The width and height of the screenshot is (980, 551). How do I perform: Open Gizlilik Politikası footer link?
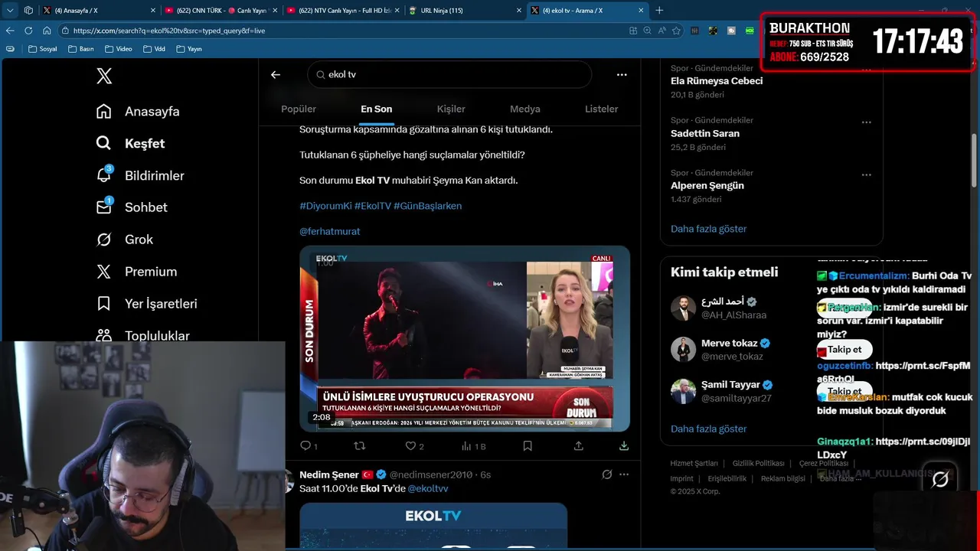[758, 463]
